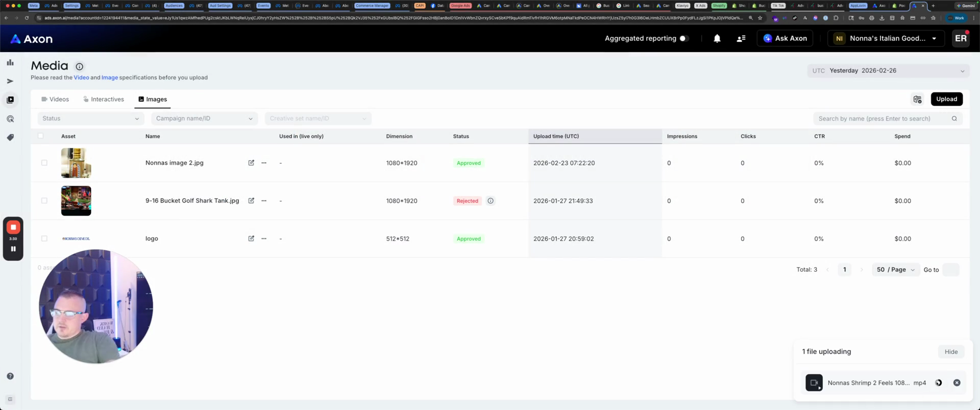The image size is (980, 410).
Task: Click the Media info icon beside the title
Action: pyautogui.click(x=80, y=66)
